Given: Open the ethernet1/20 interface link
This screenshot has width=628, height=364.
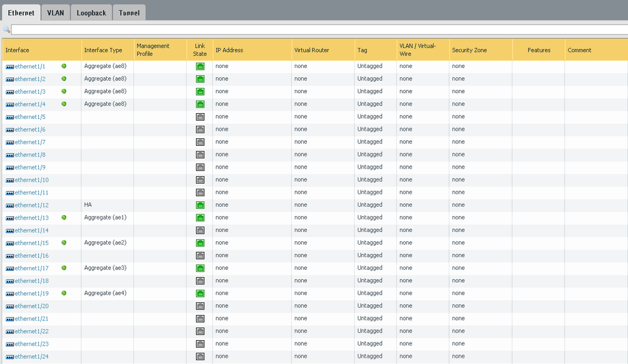Looking at the screenshot, I should click(31, 306).
